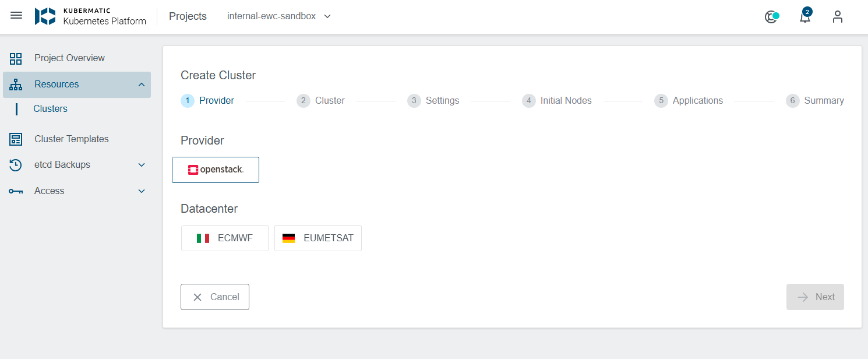The width and height of the screenshot is (868, 359).
Task: Click the Project Overview grid icon
Action: 16,58
